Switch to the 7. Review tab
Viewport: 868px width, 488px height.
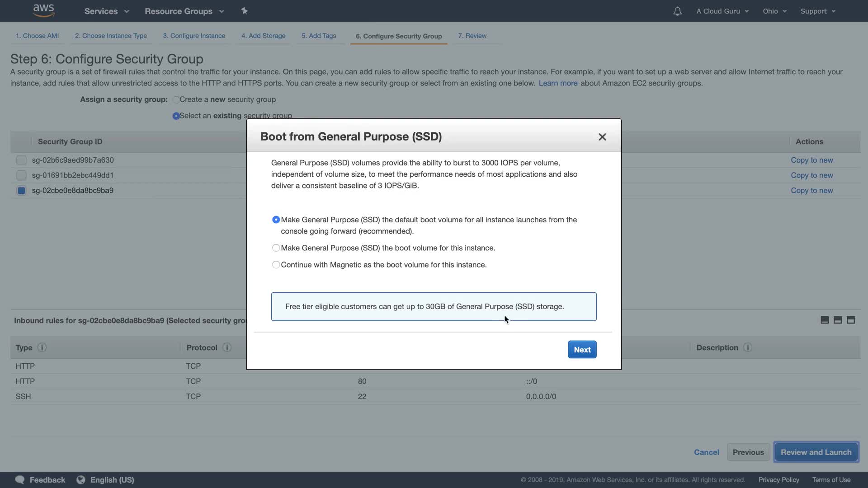pos(472,36)
